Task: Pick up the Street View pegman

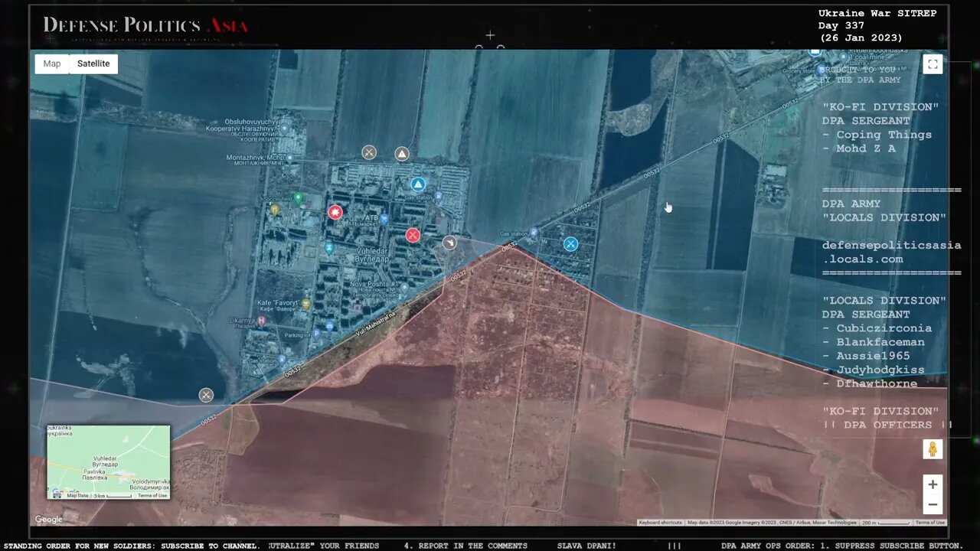Action: pyautogui.click(x=933, y=449)
